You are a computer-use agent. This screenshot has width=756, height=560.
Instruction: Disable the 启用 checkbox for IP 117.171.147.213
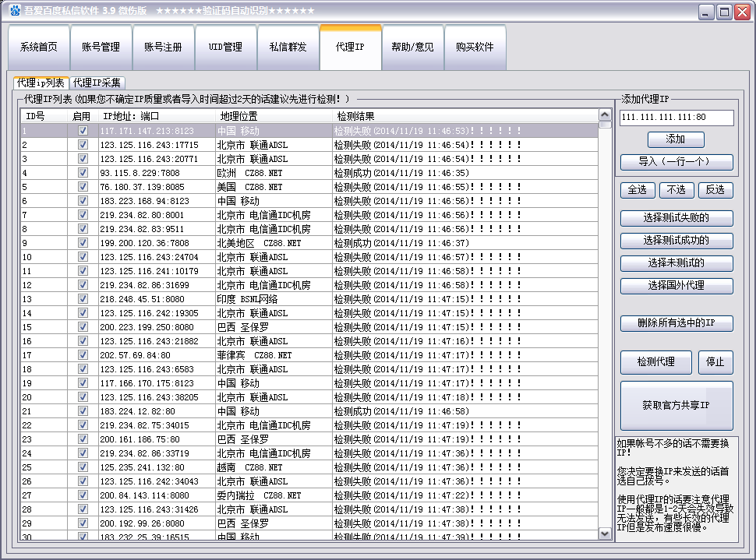pos(81,132)
